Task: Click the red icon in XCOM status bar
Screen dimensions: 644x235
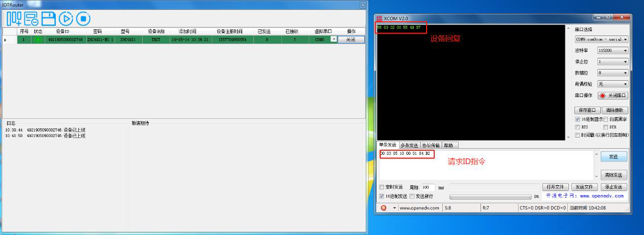Action: [383, 208]
